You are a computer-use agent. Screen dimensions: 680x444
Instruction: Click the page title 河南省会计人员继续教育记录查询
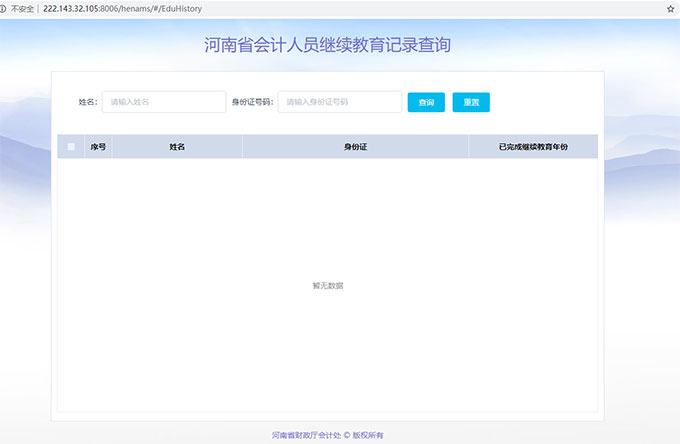point(328,45)
